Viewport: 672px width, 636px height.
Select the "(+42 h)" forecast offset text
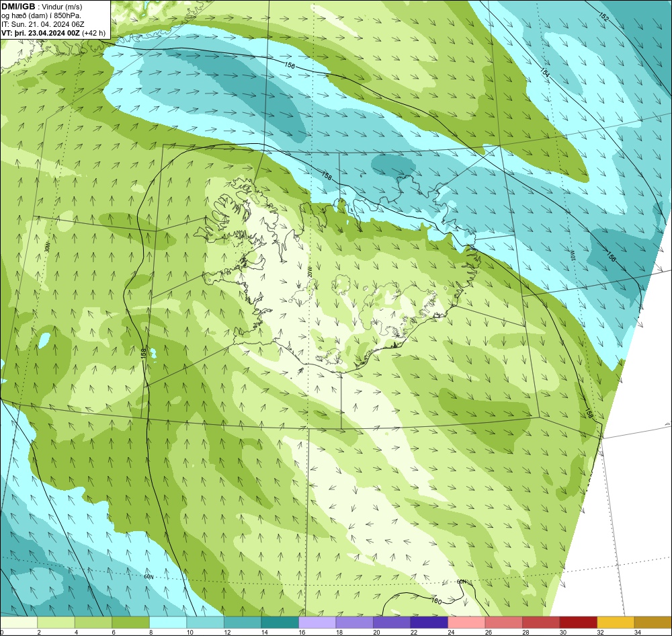[x=93, y=33]
